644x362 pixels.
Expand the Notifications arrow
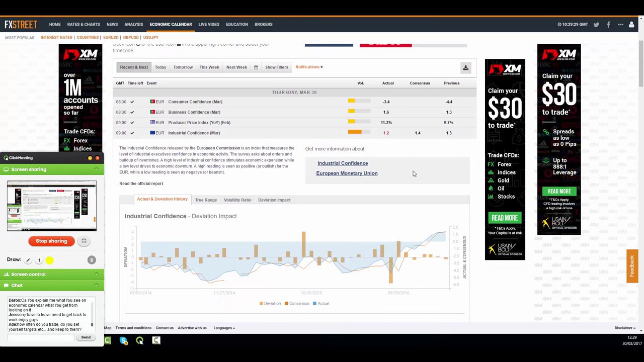pyautogui.click(x=321, y=67)
